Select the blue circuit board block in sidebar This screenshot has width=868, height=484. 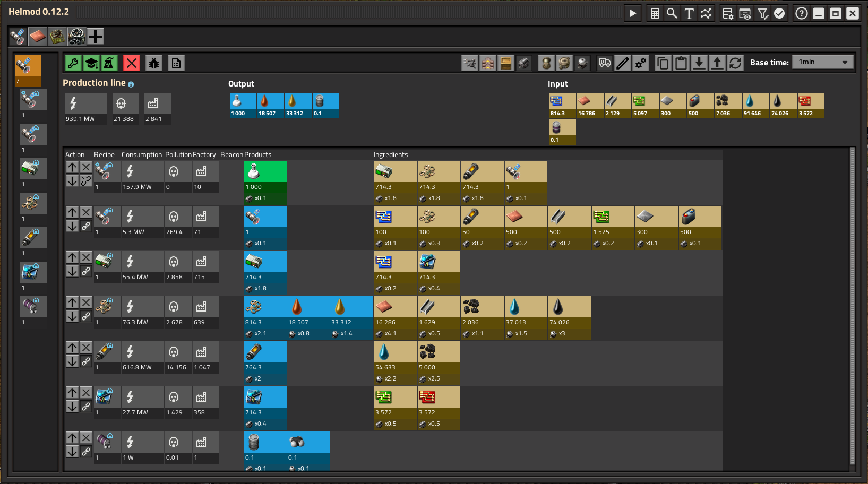pos(33,272)
